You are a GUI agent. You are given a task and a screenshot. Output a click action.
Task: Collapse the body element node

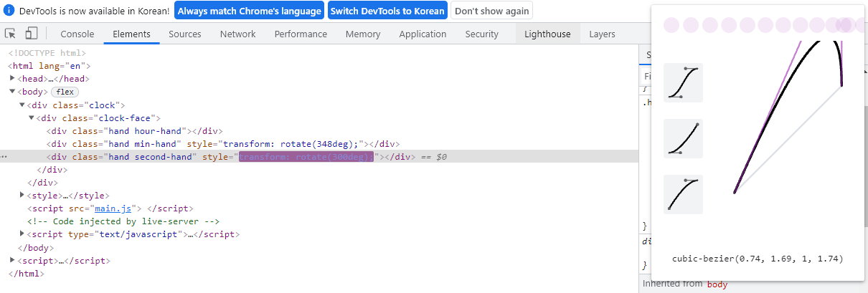click(12, 92)
